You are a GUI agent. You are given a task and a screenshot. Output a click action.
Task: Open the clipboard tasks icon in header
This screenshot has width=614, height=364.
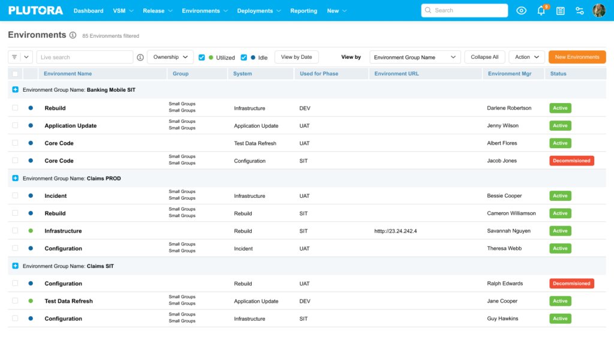point(561,11)
